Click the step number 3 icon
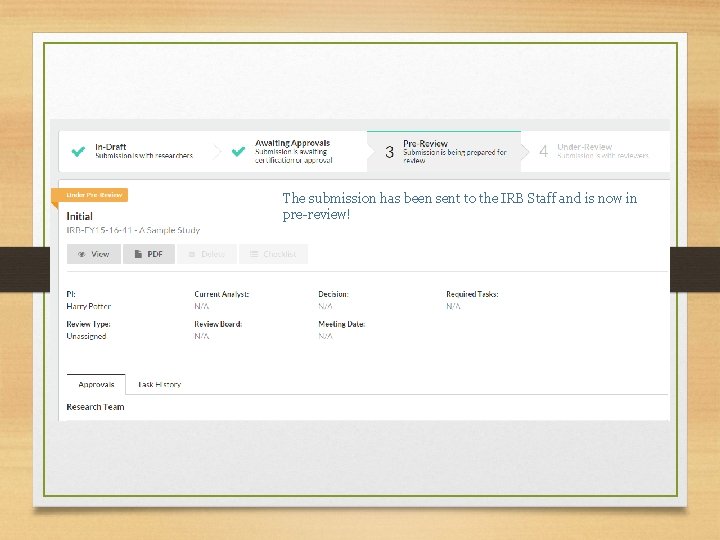The height and width of the screenshot is (540, 720). click(389, 152)
